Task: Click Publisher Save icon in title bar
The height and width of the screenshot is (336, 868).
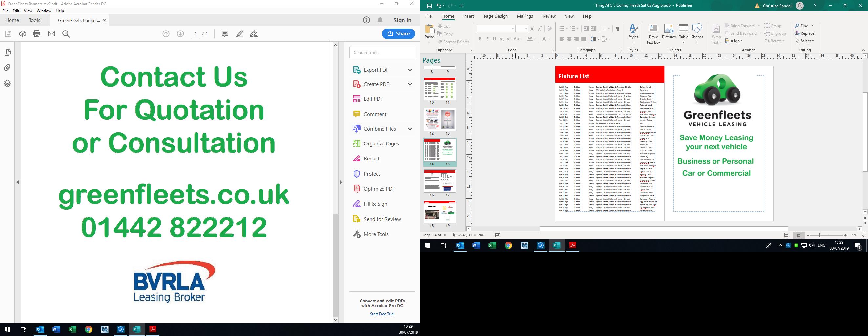Action: pyautogui.click(x=429, y=6)
